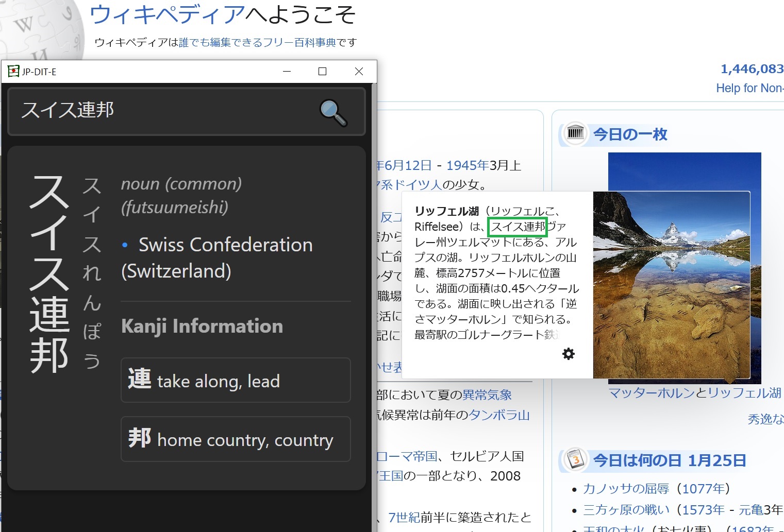Click the museum icon beside 今日の一枚

coord(575,133)
